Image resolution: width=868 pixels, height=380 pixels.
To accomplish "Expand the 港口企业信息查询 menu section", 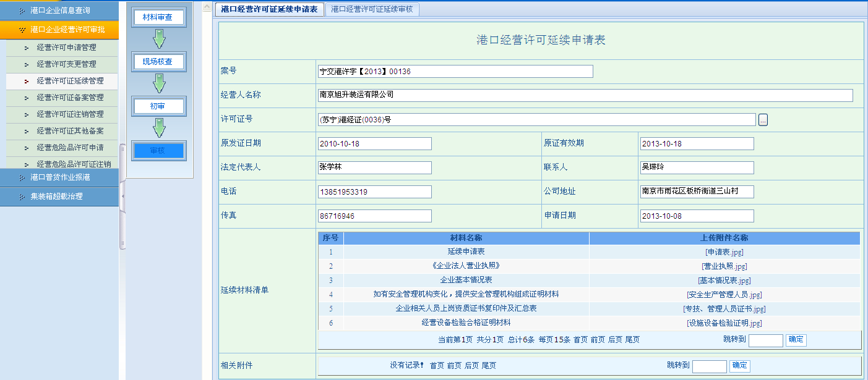I will [x=59, y=11].
